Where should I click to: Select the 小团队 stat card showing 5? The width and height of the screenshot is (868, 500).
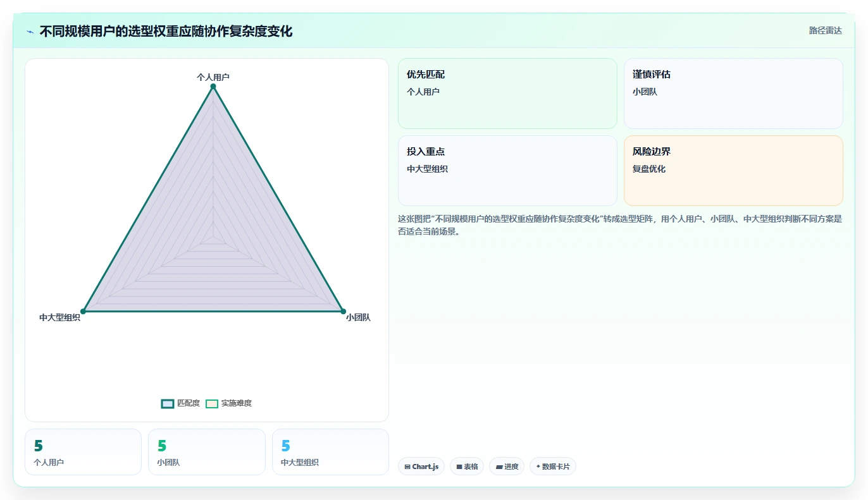[x=206, y=452]
